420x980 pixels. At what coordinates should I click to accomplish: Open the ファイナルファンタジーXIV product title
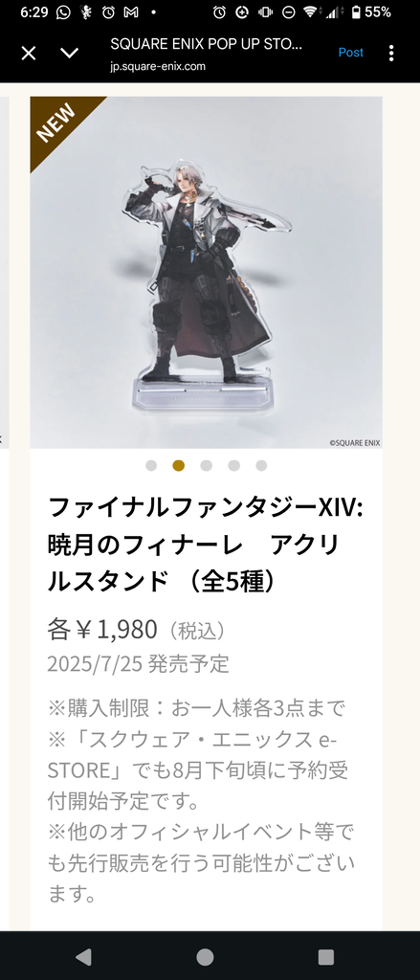point(205,544)
